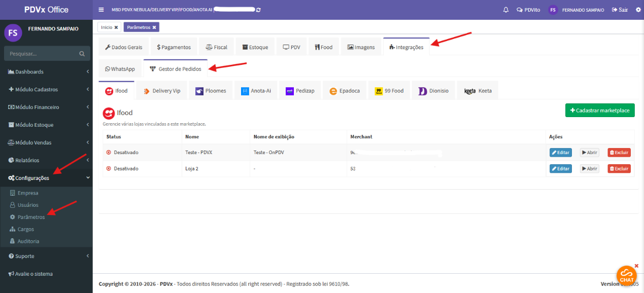The image size is (644, 293).
Task: Open the orange CHAT widget
Action: tap(626, 275)
